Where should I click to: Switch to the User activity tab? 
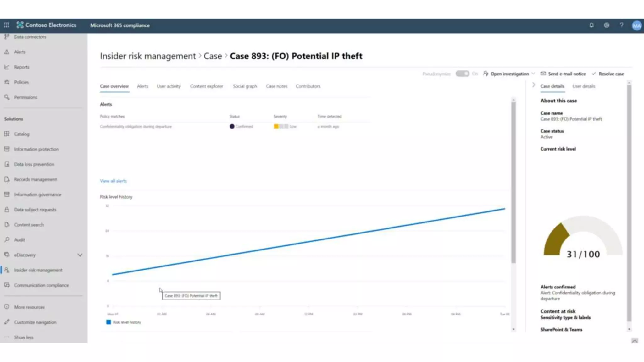pyautogui.click(x=169, y=86)
